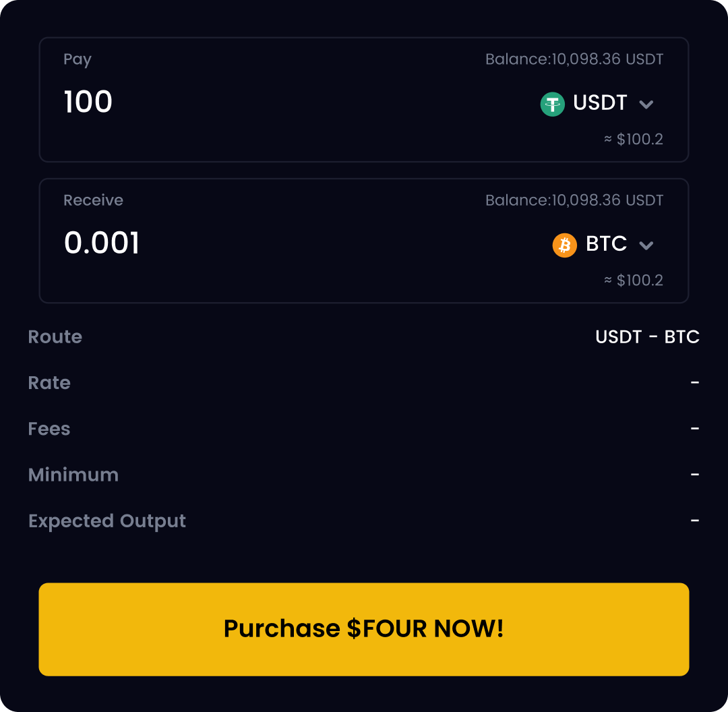
Task: Click the Rate row label
Action: 49,382
